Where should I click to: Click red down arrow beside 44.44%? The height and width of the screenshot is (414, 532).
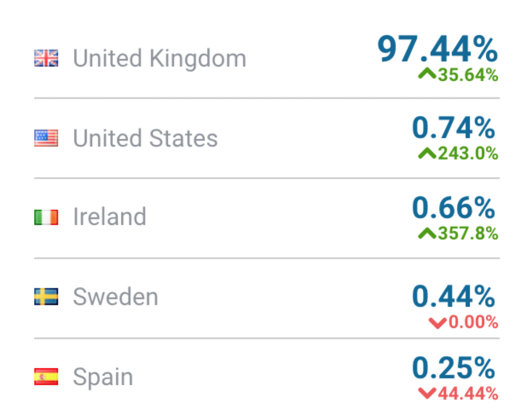(427, 394)
